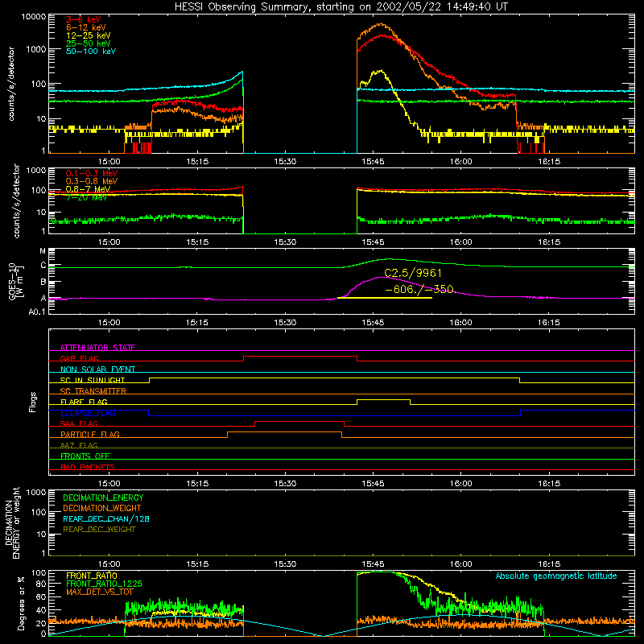Select the PARTICLE_FLAG label
Screen dimensions: 644x644
pyautogui.click(x=90, y=434)
